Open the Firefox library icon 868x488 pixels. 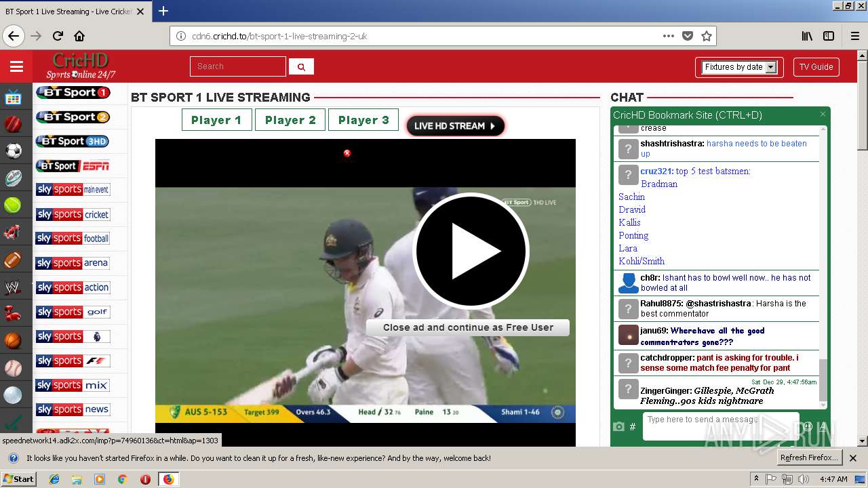point(807,36)
